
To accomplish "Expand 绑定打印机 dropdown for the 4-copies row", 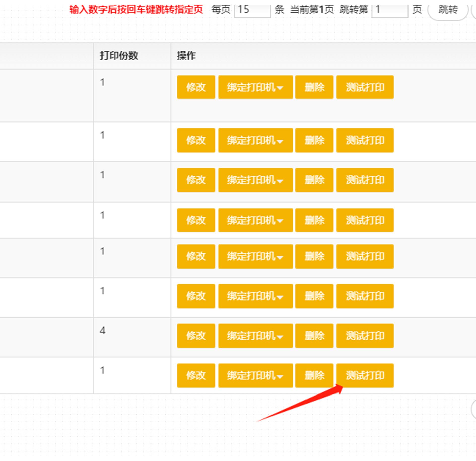I will pyautogui.click(x=255, y=336).
